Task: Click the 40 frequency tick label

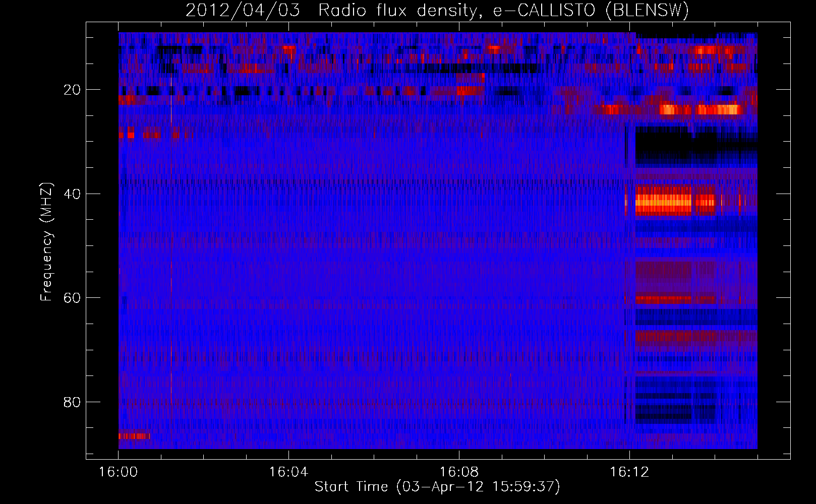Action: 72,194
